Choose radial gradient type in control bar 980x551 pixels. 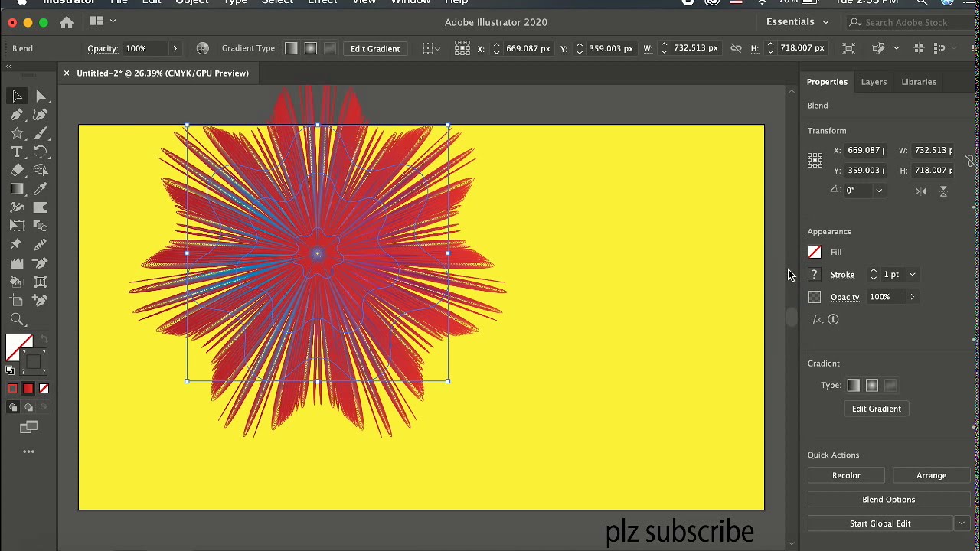(310, 48)
